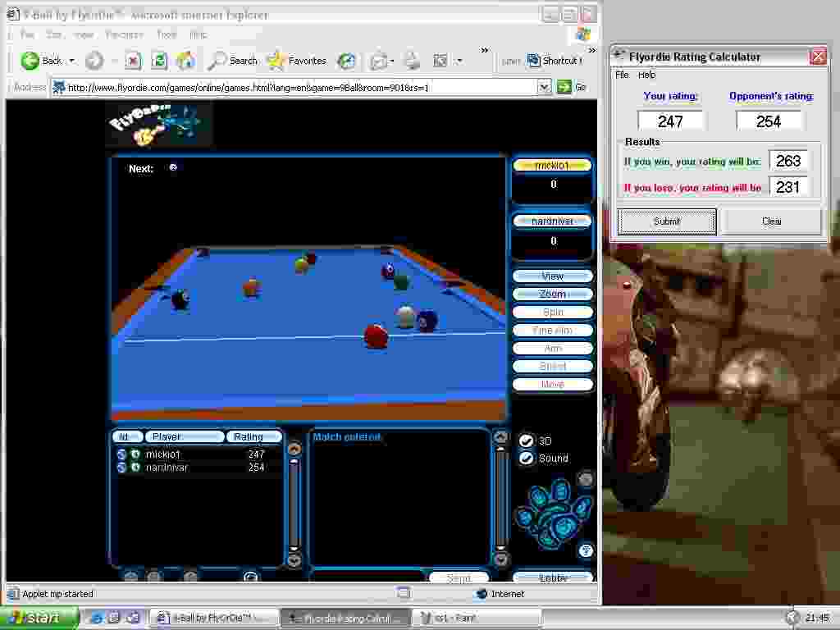Viewport: 840px width, 630px height.
Task: Click the next ball indicator beside Next label
Action: [x=173, y=167]
